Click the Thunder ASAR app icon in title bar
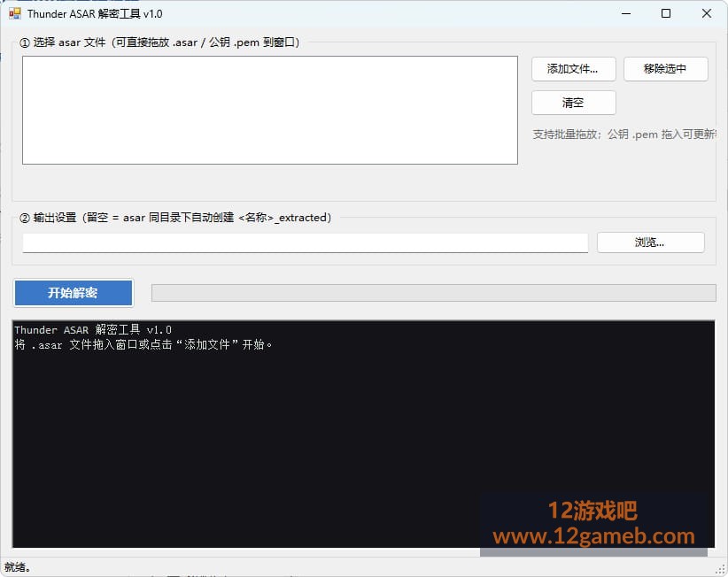This screenshot has width=728, height=577. tap(14, 13)
